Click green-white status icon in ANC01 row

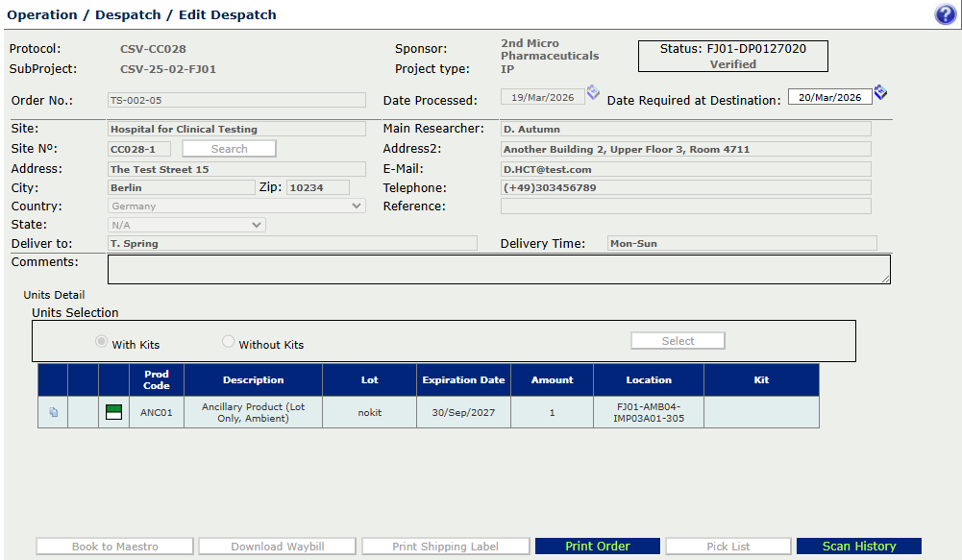click(x=113, y=412)
